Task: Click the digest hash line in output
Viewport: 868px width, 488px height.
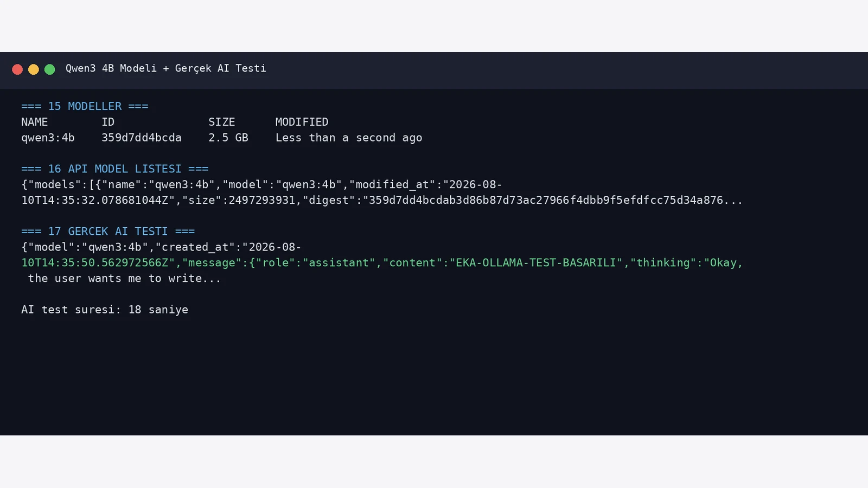Action: [382, 201]
